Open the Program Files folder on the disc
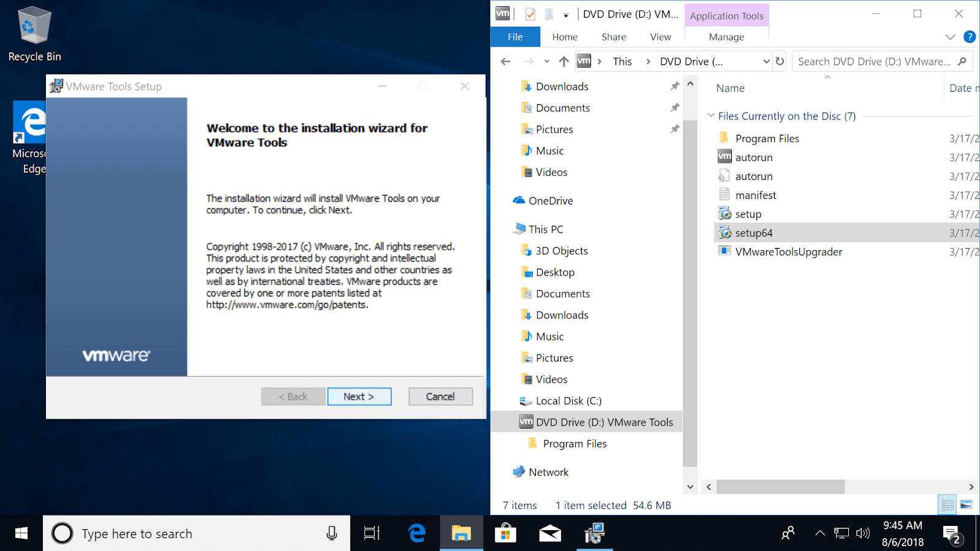980x551 pixels. pos(767,138)
